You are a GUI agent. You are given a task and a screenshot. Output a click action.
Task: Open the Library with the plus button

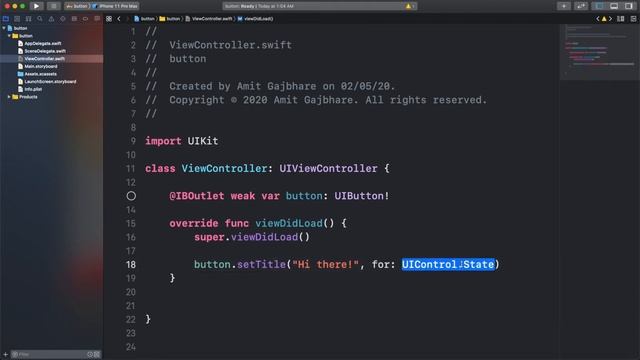[x=564, y=6]
